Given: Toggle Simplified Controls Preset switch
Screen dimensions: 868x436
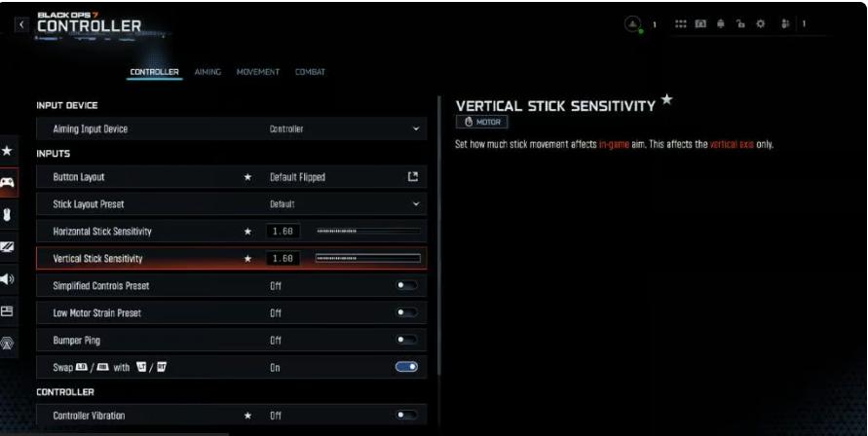Looking at the screenshot, I should click(406, 286).
